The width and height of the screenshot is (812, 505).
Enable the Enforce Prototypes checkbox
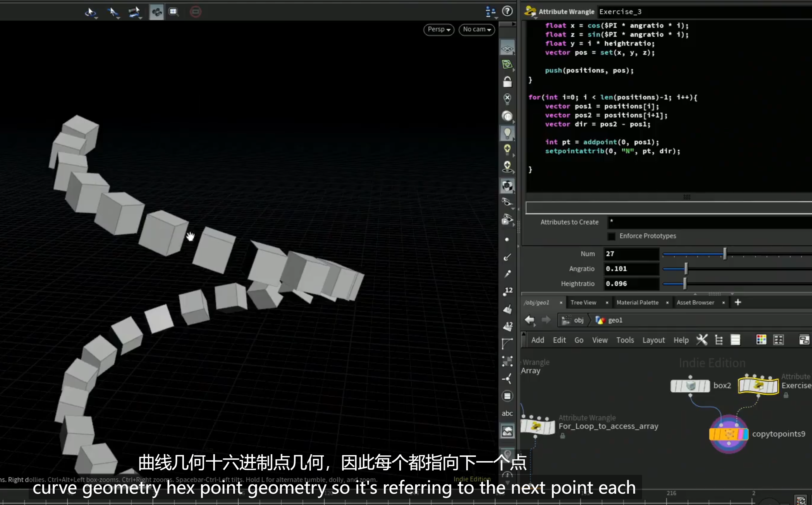click(611, 236)
